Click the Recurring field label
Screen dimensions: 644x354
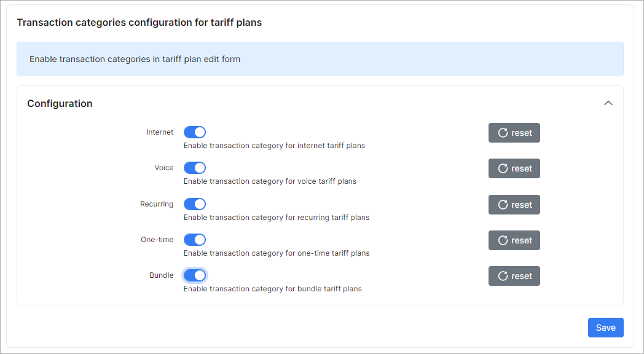pos(157,204)
